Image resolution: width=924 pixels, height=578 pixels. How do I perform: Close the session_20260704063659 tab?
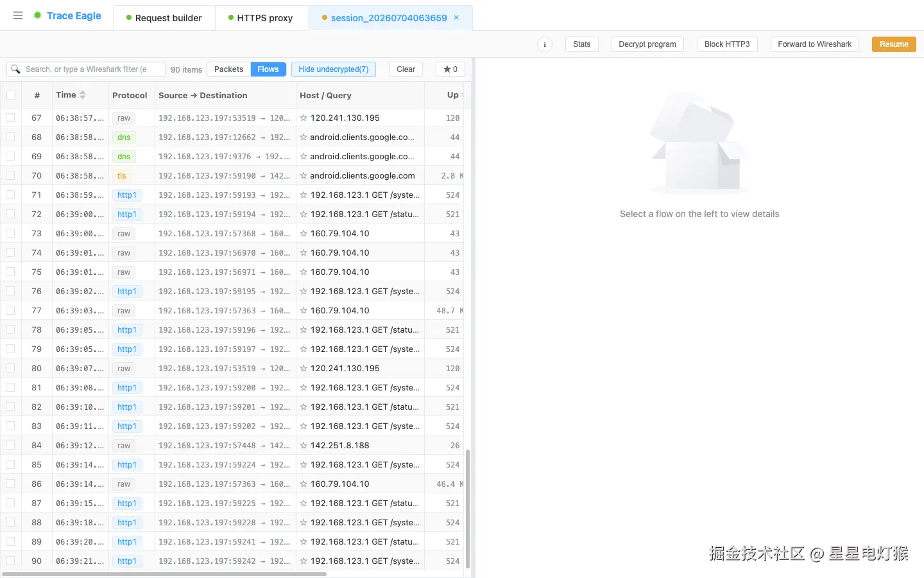point(456,18)
